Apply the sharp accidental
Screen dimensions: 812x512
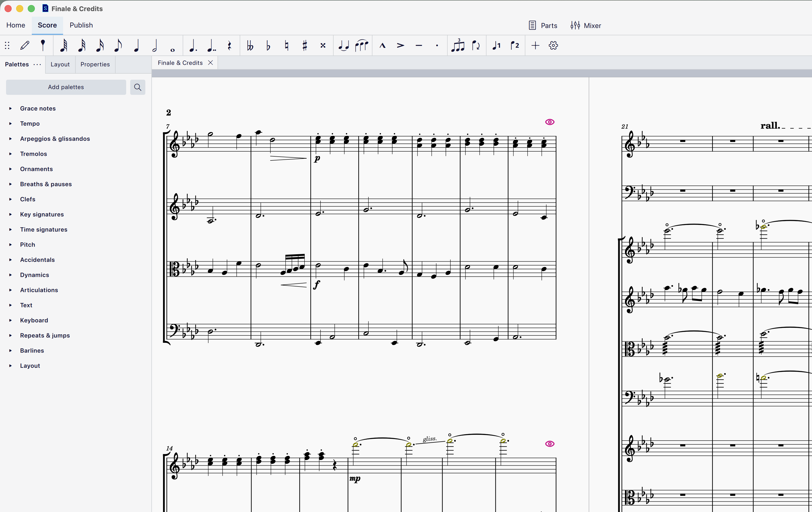pyautogui.click(x=305, y=45)
